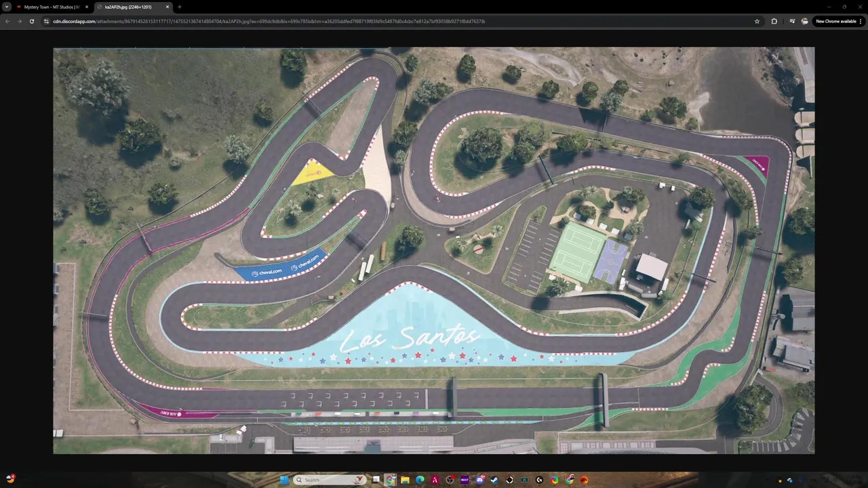
Task: Open the first colorful Chrome profile icon
Action: point(554,480)
